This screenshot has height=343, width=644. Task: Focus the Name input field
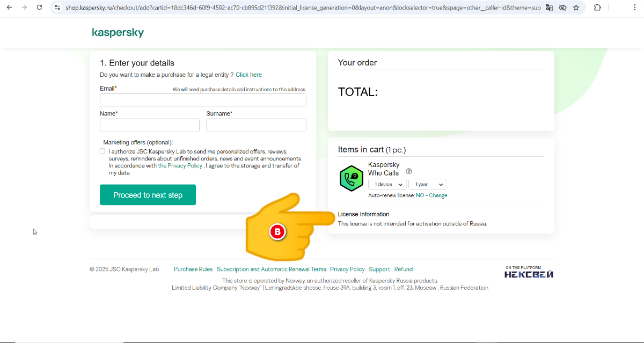pos(150,125)
